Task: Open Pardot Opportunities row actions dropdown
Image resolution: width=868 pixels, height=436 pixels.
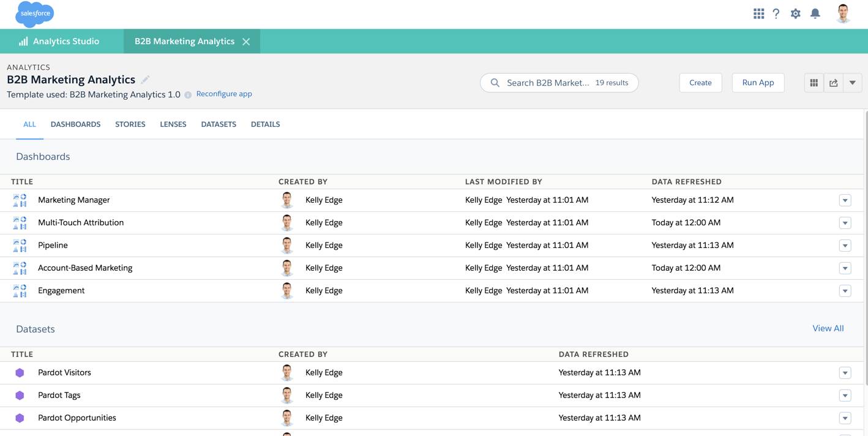Action: [x=845, y=418]
